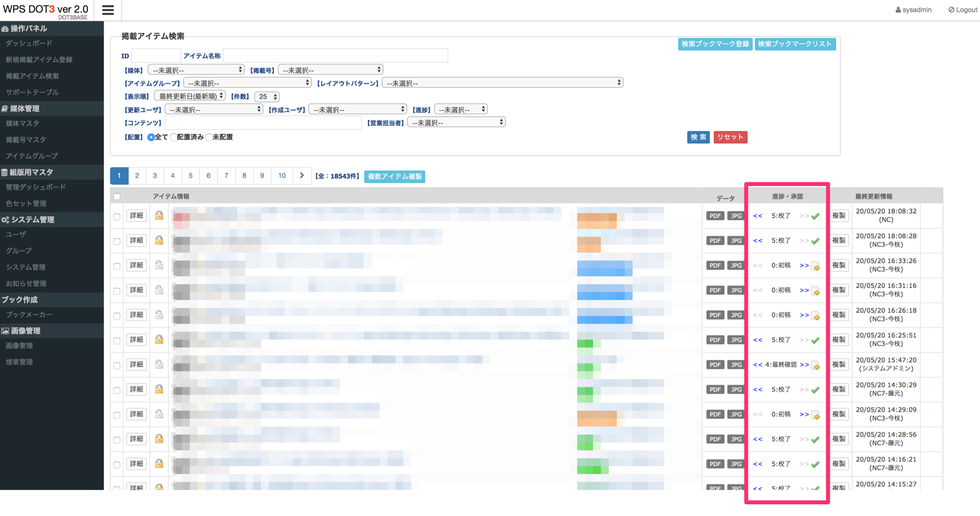Go to page 5 in pagination
This screenshot has width=980, height=516.
(x=190, y=175)
